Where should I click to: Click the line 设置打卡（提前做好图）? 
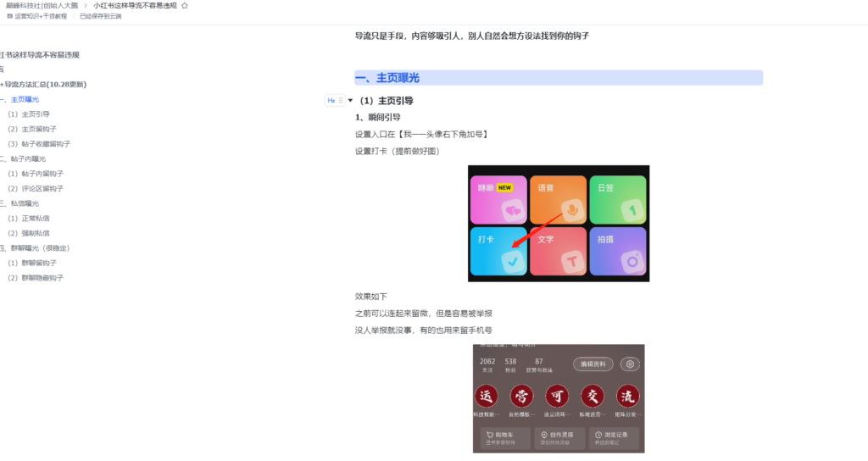398,151
